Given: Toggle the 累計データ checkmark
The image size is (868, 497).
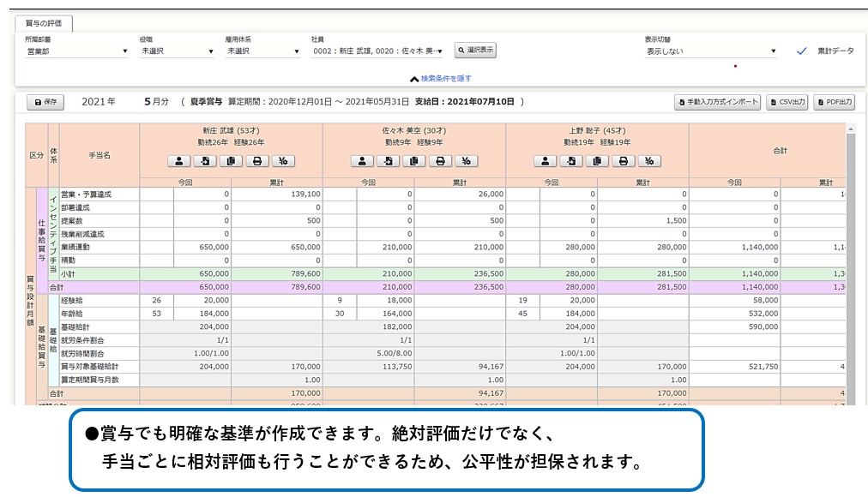Looking at the screenshot, I should tap(802, 51).
